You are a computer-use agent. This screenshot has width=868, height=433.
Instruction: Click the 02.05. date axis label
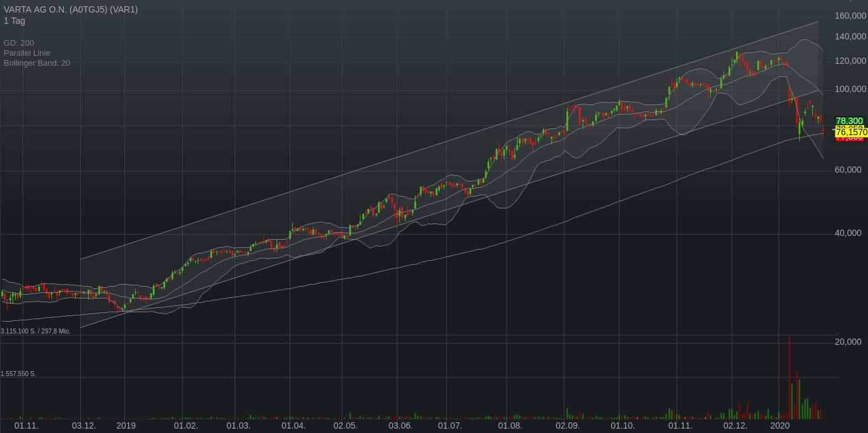click(345, 425)
